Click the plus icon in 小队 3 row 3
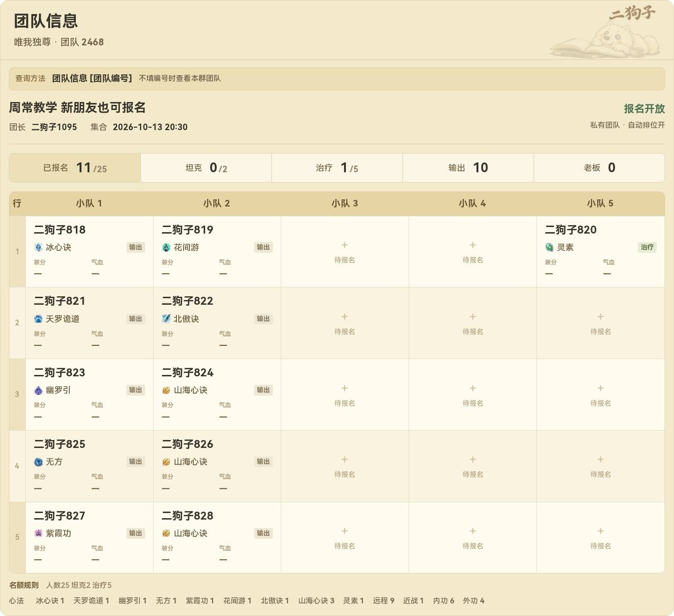The width and height of the screenshot is (674, 616). (x=344, y=388)
